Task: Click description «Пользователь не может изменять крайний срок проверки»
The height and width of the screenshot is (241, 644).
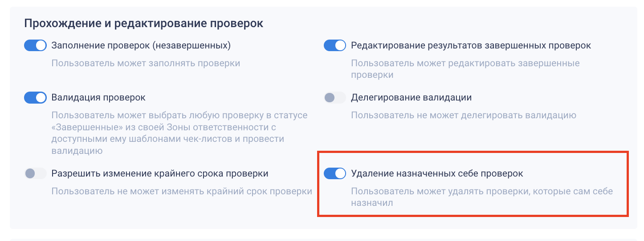Action: (182, 192)
